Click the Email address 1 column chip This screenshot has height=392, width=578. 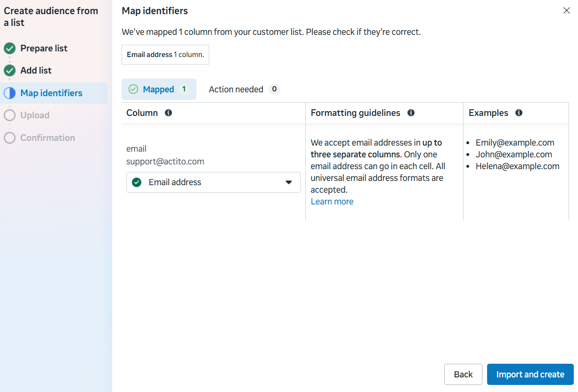point(165,54)
